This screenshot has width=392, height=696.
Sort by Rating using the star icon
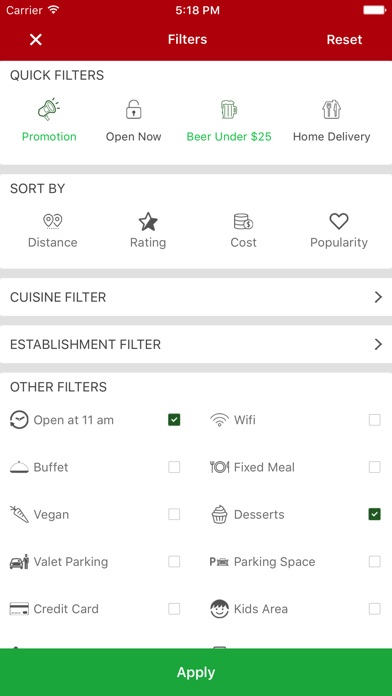point(148,221)
